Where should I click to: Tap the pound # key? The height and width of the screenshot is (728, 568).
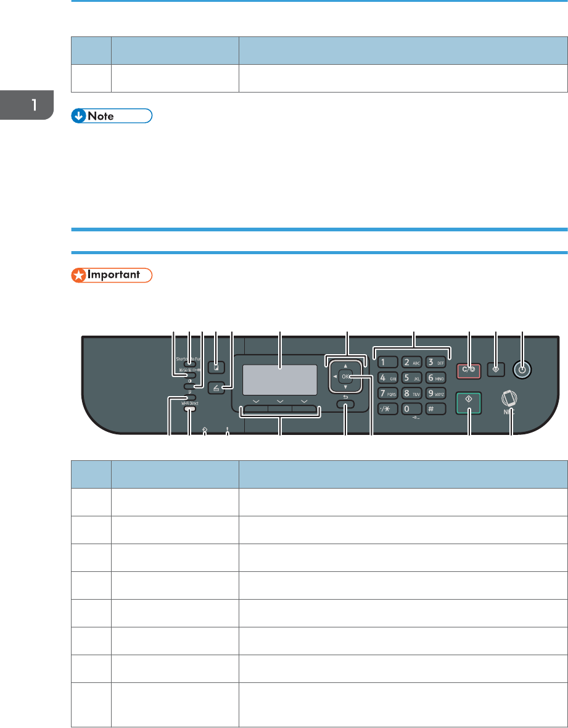point(436,409)
